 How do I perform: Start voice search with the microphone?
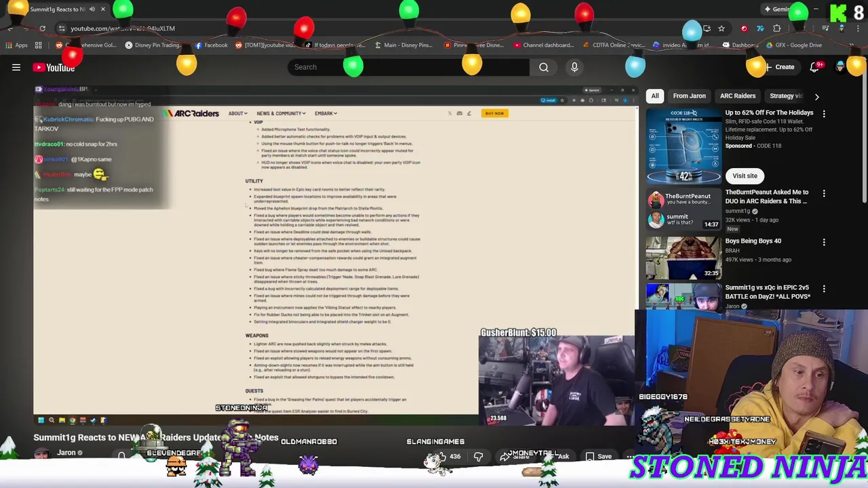coord(574,67)
